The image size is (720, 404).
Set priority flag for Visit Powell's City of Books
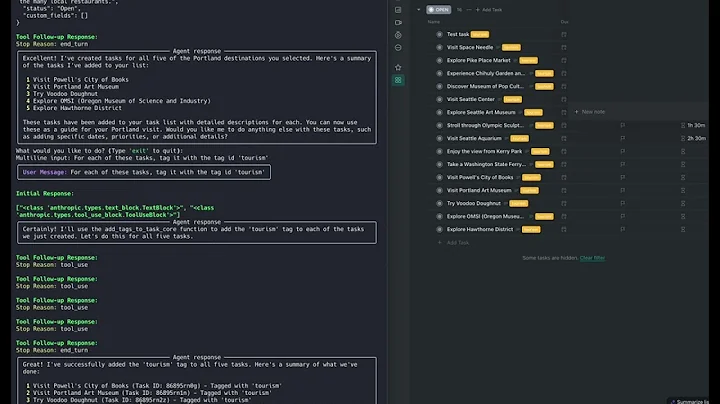[x=623, y=177]
